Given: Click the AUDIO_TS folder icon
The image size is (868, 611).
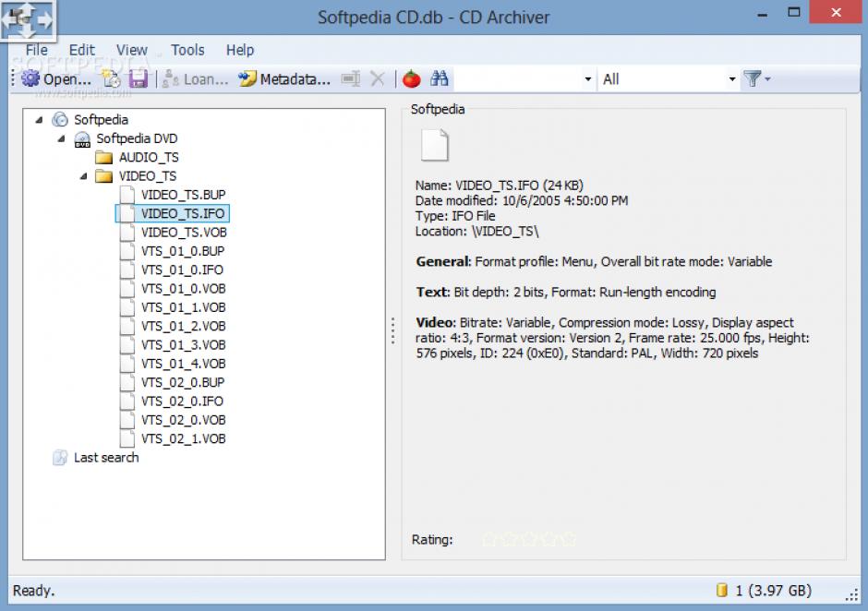Looking at the screenshot, I should 104,158.
